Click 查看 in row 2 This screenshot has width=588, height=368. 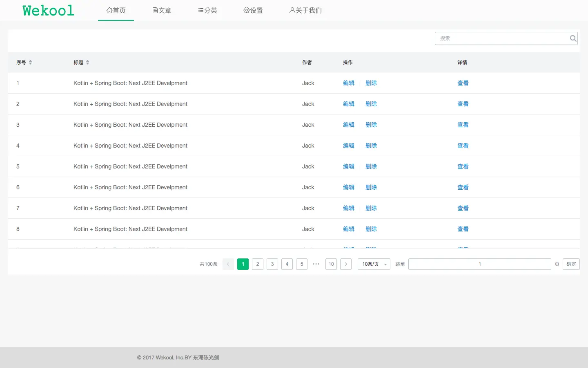click(x=463, y=104)
